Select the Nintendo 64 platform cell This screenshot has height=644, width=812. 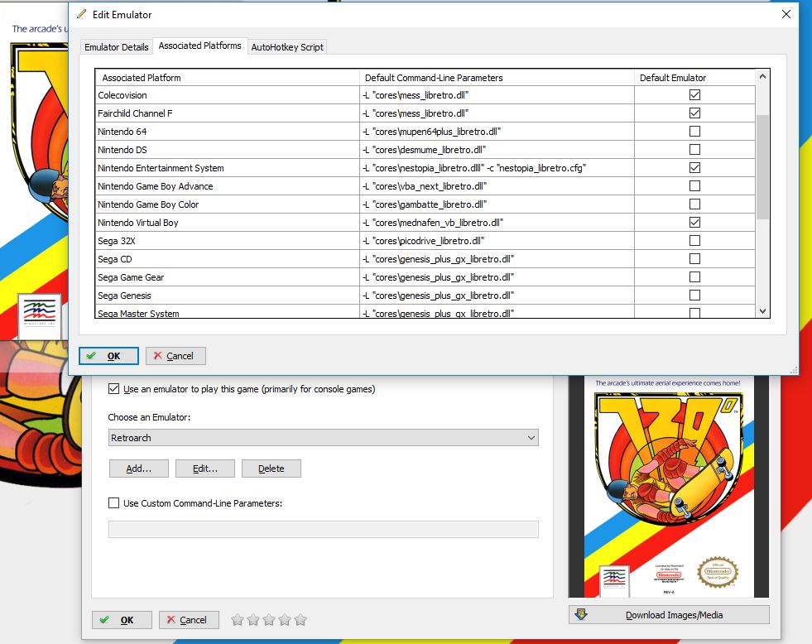point(228,132)
